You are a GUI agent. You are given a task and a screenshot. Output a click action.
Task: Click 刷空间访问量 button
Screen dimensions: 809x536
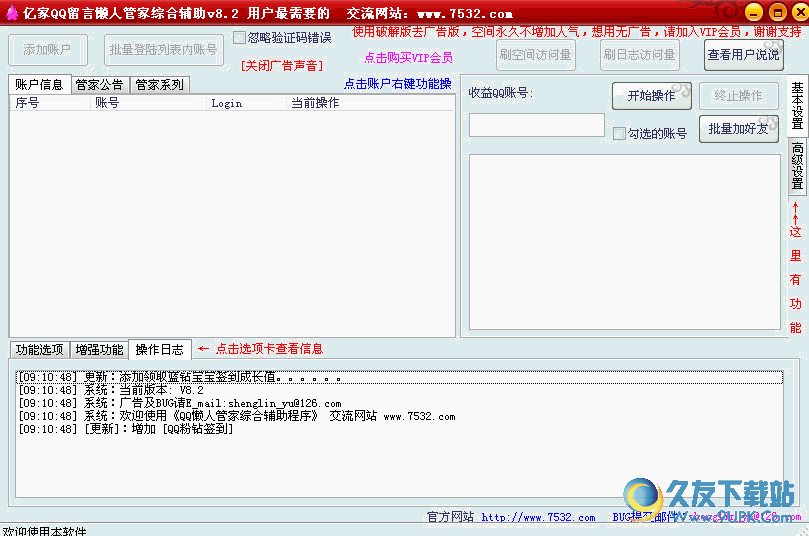point(536,55)
